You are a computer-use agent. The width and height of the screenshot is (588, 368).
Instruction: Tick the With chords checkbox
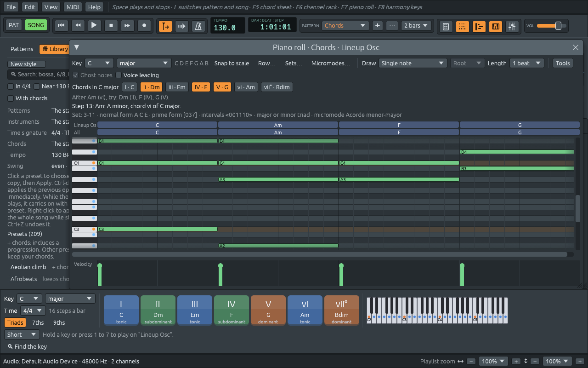click(28, 98)
